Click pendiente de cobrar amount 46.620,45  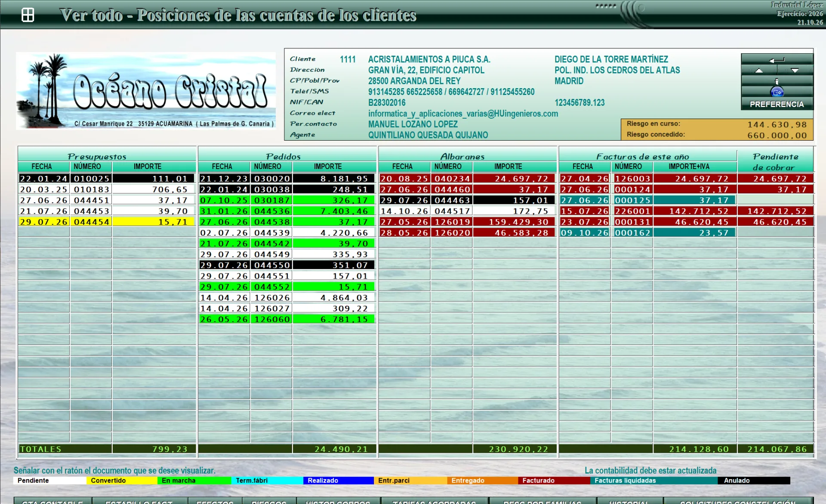tap(776, 222)
